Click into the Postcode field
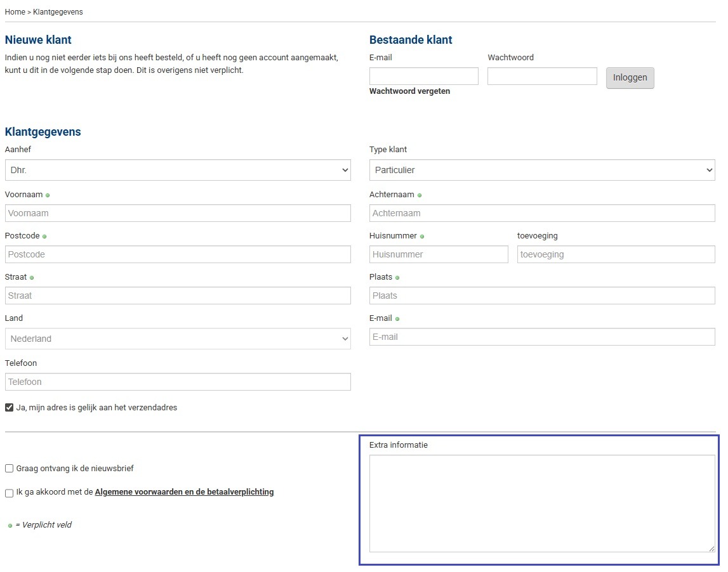 (178, 254)
